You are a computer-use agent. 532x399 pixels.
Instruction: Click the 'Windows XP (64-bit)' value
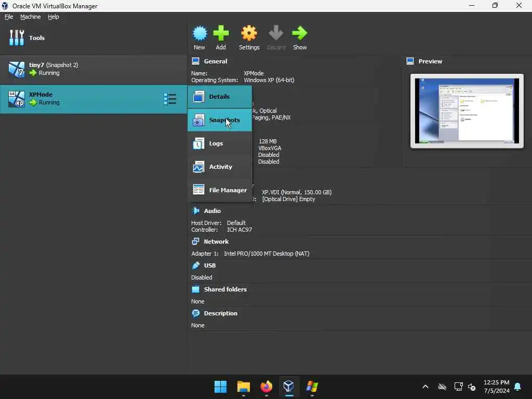click(269, 80)
